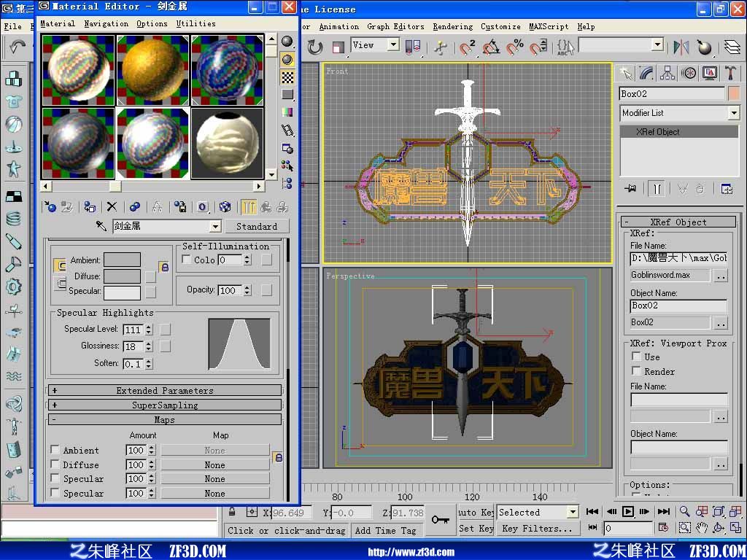Open Navigation menu in Material Editor
The height and width of the screenshot is (560, 747).
point(107,23)
